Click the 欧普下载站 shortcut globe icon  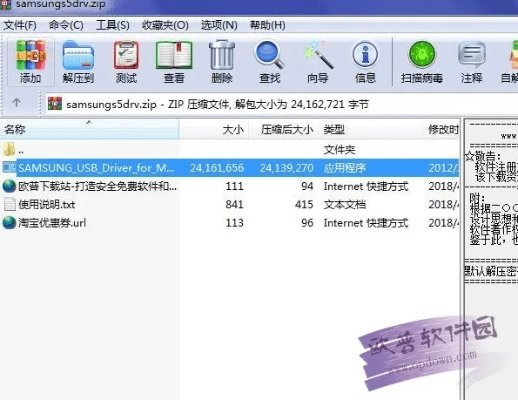[9, 186]
